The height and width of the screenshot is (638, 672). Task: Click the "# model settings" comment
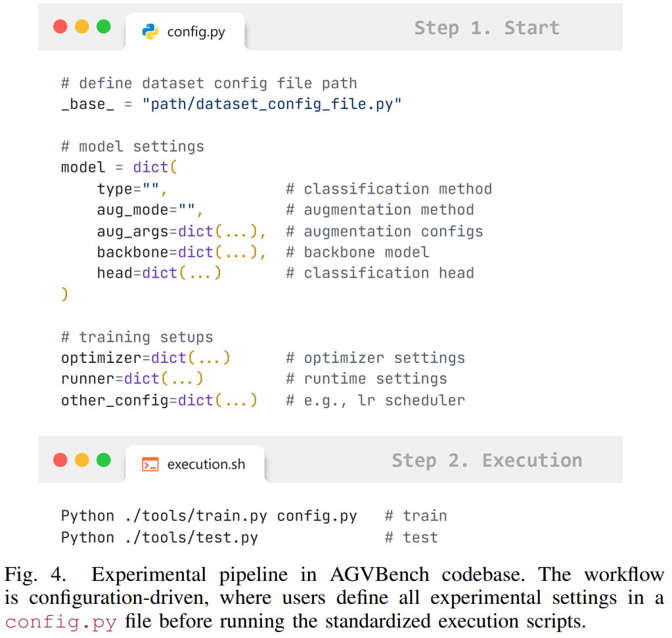pyautogui.click(x=133, y=146)
